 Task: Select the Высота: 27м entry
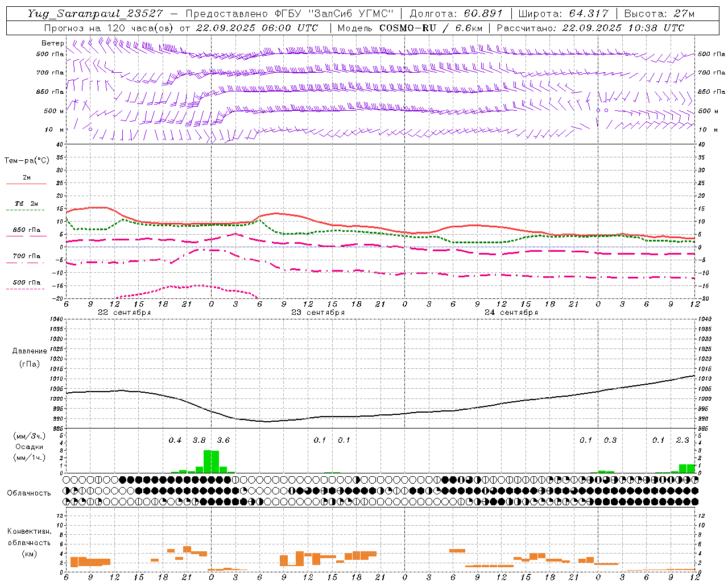pyautogui.click(x=659, y=14)
